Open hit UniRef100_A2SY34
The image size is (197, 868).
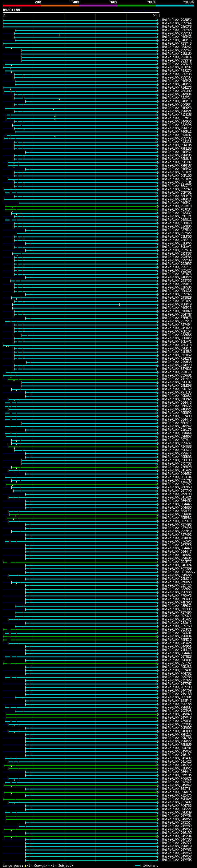pyautogui.click(x=177, y=98)
